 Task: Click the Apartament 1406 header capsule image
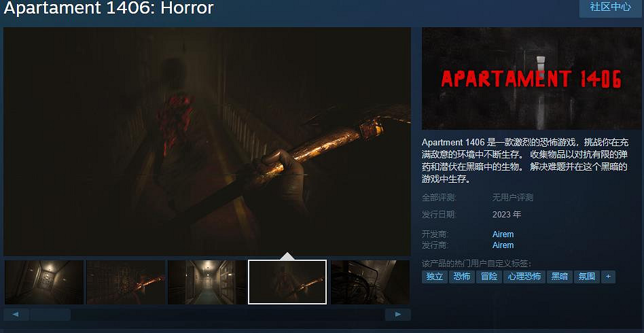[531, 79]
